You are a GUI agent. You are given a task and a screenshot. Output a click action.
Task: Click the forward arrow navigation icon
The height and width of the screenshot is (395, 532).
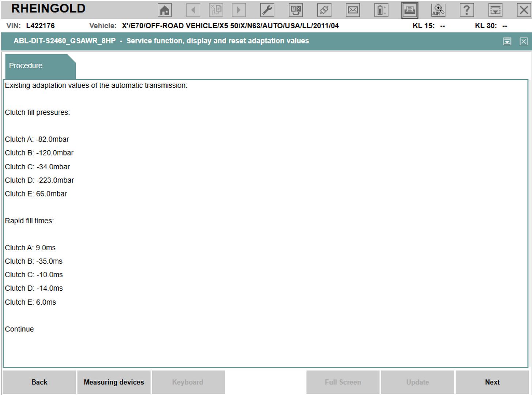(238, 10)
